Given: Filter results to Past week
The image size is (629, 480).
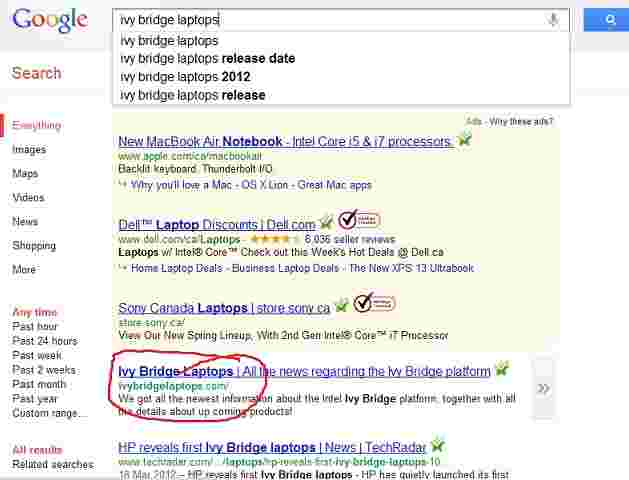Looking at the screenshot, I should point(37,355).
